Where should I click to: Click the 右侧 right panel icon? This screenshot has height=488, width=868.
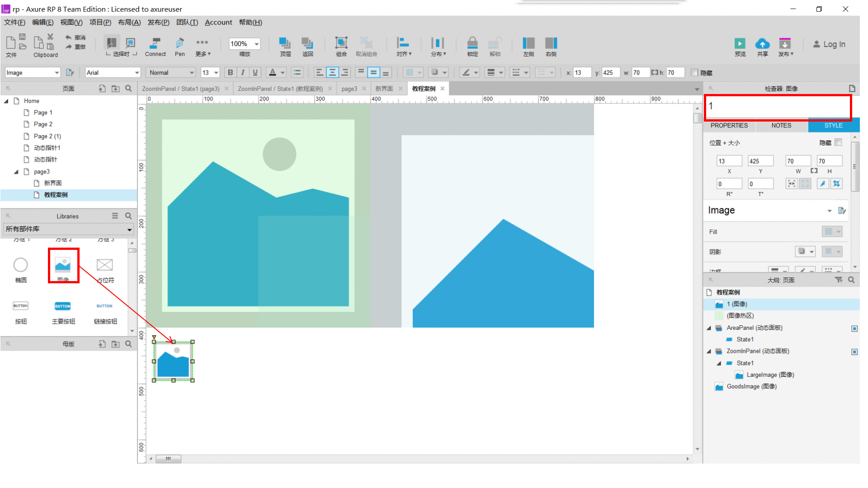551,43
